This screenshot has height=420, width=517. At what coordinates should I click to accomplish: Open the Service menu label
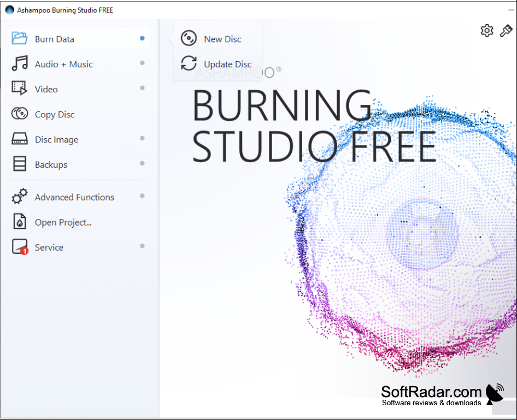coord(49,247)
